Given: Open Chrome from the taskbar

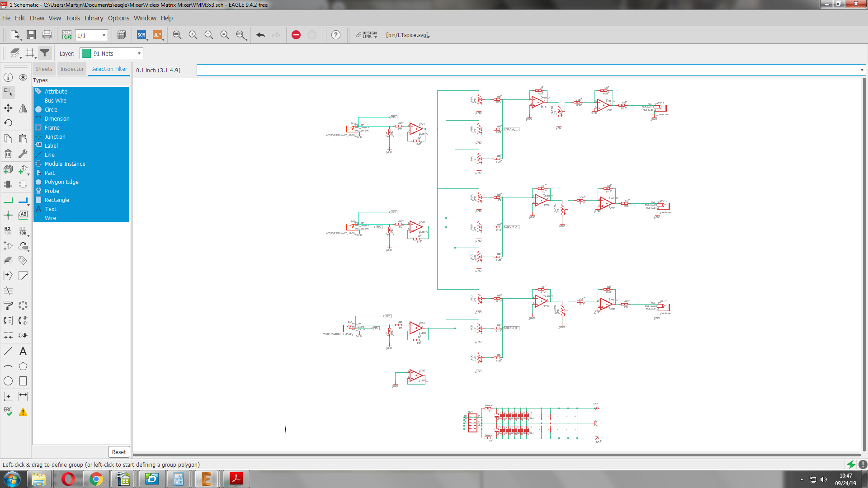Looking at the screenshot, I should click(96, 479).
